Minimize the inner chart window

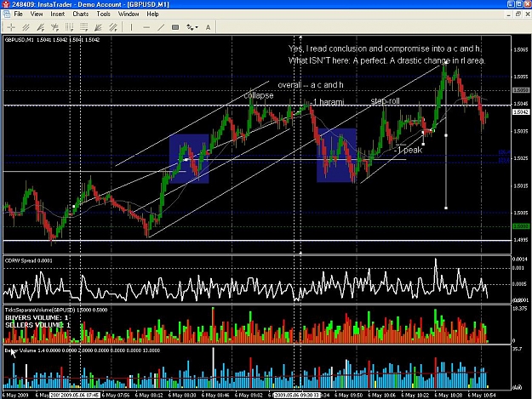pos(508,14)
